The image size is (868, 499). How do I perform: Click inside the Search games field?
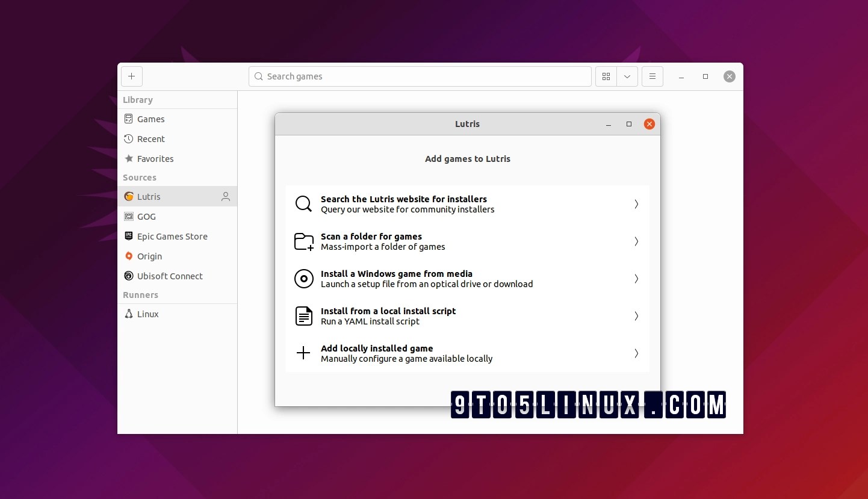tap(420, 76)
